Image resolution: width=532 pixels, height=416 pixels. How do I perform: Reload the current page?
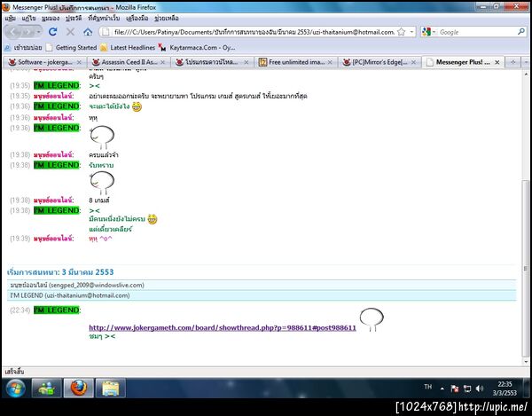(52, 32)
